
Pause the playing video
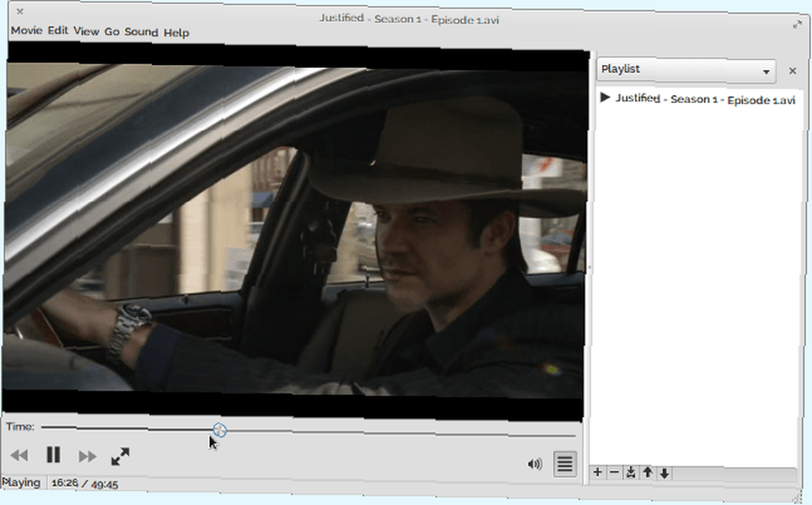point(54,455)
